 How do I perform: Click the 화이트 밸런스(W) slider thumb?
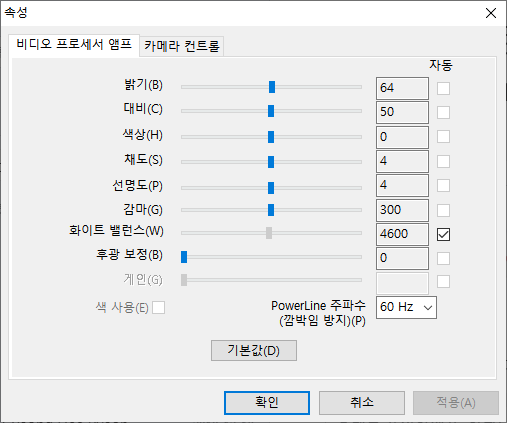pyautogui.click(x=269, y=233)
